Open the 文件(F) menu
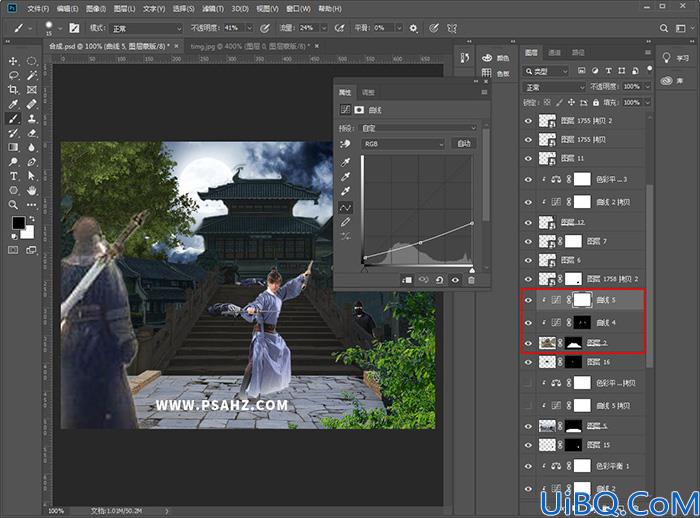The height and width of the screenshot is (518, 700). point(38,8)
